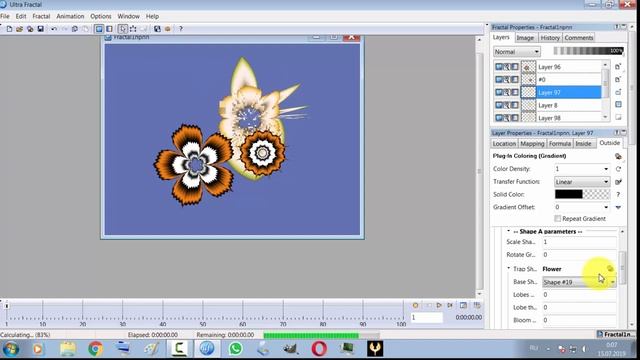The height and width of the screenshot is (360, 640).
Task: Open the Normal merge mode dropdown
Action: click(x=517, y=52)
